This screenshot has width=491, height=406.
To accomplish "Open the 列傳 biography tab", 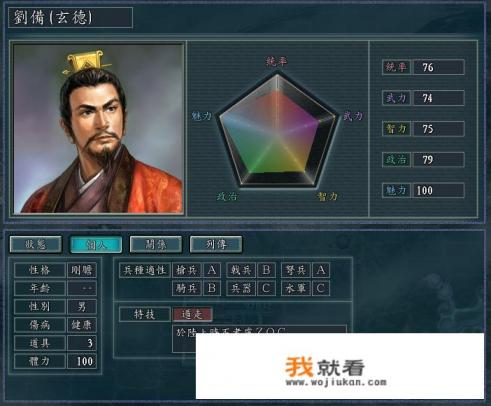I will (216, 244).
